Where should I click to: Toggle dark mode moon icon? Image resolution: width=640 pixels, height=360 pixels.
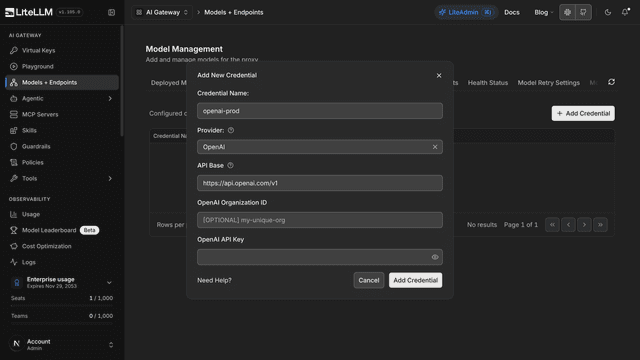[608, 12]
